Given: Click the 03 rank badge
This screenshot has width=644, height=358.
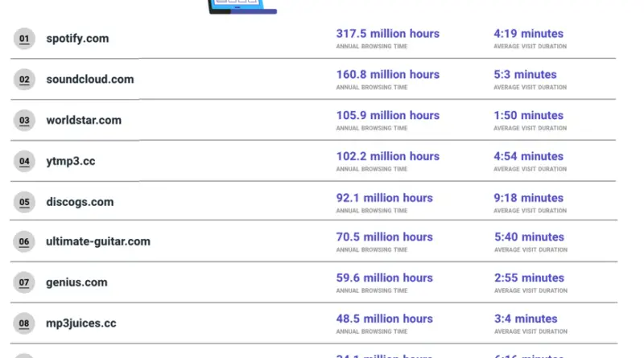Looking at the screenshot, I should pyautogui.click(x=24, y=121).
